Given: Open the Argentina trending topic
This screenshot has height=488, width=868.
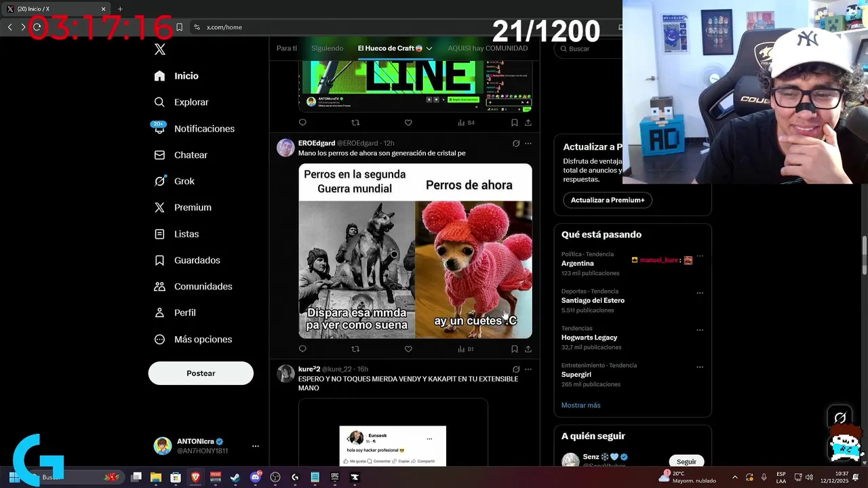Looking at the screenshot, I should [x=577, y=264].
